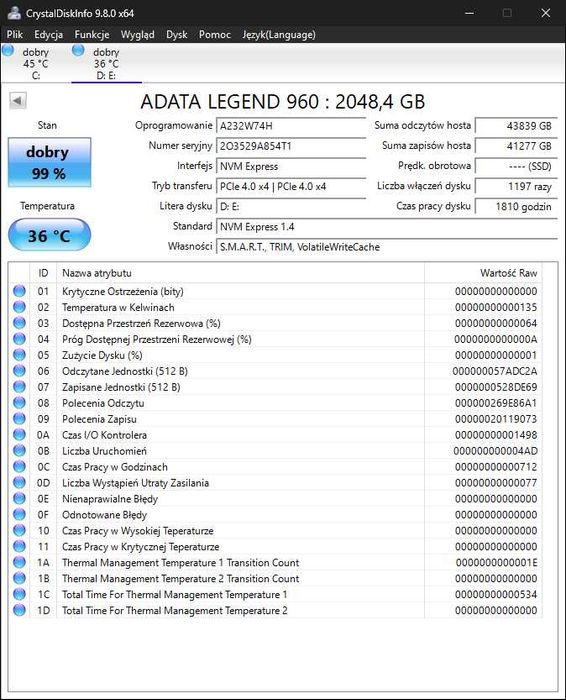The height and width of the screenshot is (700, 566).
Task: Click the previous disk arrow button
Action: tap(18, 100)
